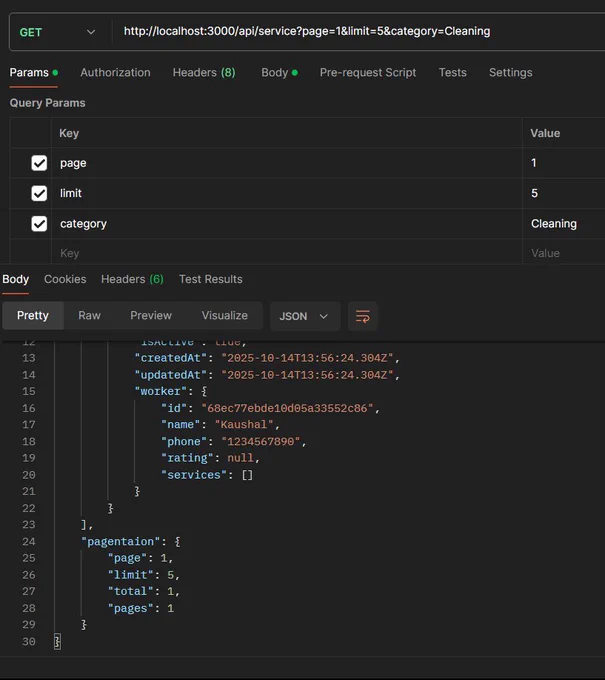Click the Query Params heading
Image resolution: width=605 pixels, height=680 pixels.
[x=48, y=103]
